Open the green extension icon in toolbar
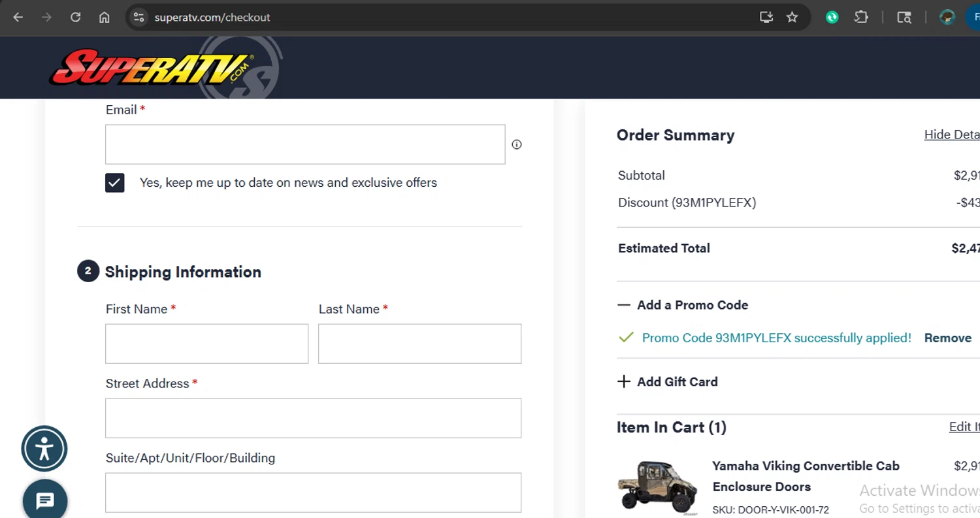The height and width of the screenshot is (518, 980). [832, 18]
